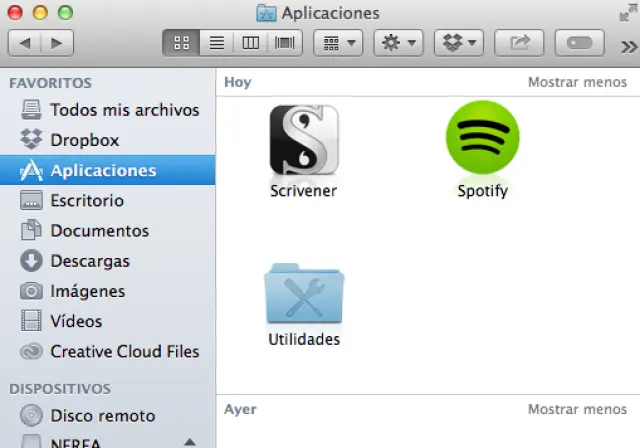Select Descargas in the sidebar
Image resolution: width=640 pixels, height=448 pixels.
90,261
